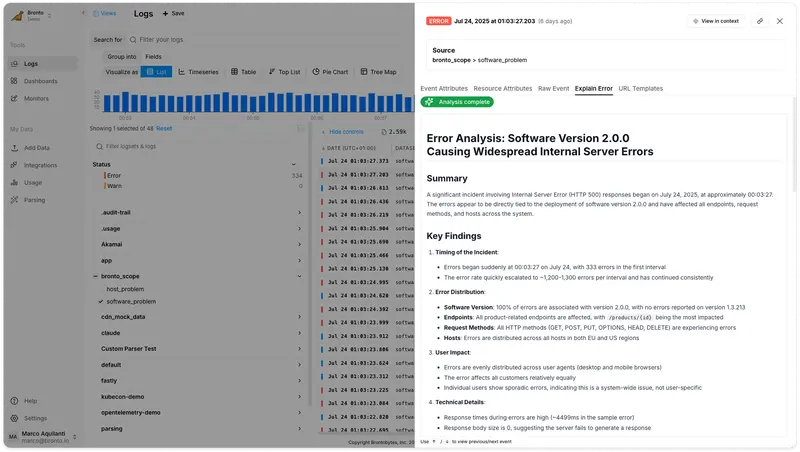Click the Filter logsets & logs field
This screenshot has width=800, height=452.
[199, 146]
